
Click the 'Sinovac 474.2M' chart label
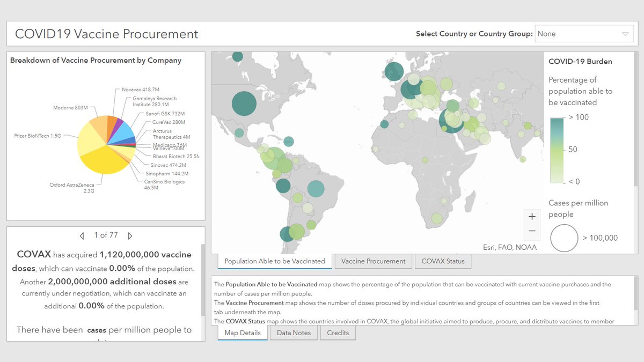[x=168, y=165]
